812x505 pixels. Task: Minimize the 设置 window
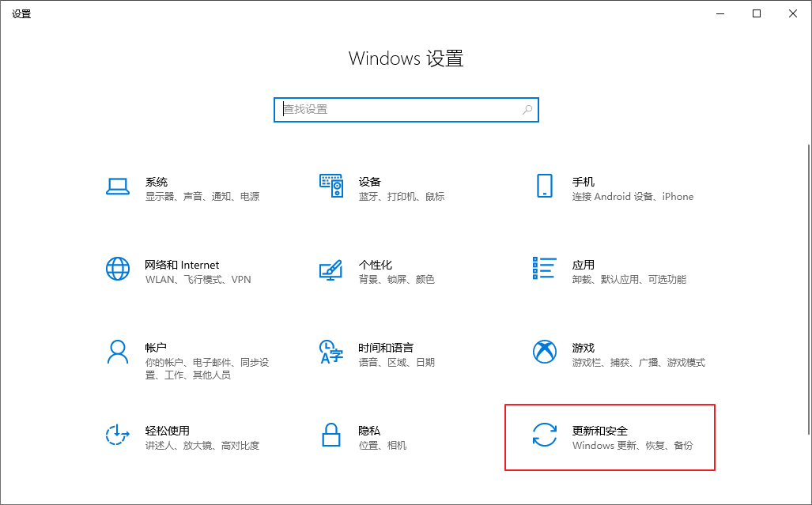[720, 13]
